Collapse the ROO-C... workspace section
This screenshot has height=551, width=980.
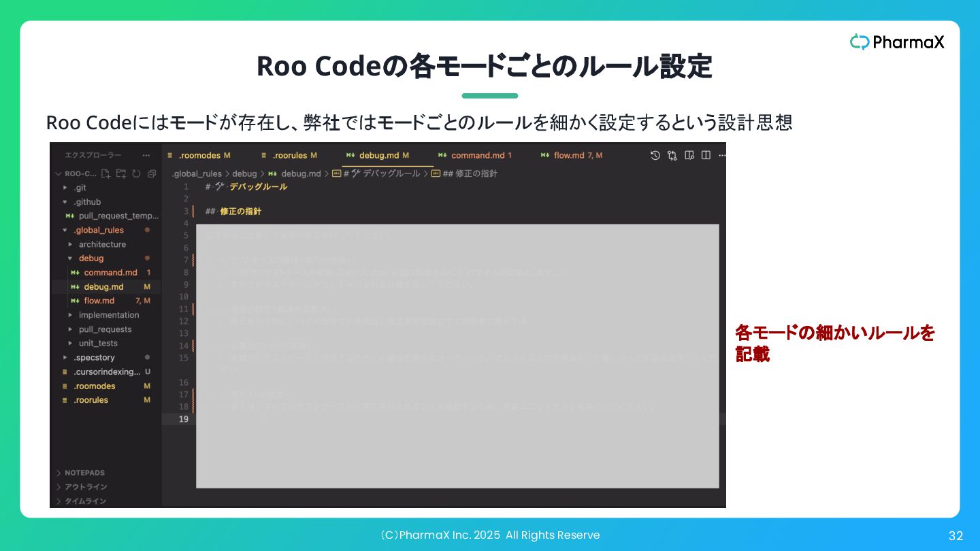76,173
